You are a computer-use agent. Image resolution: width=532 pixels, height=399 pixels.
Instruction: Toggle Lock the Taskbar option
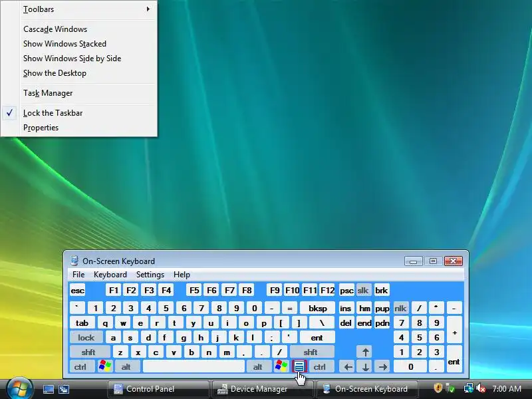79,113
